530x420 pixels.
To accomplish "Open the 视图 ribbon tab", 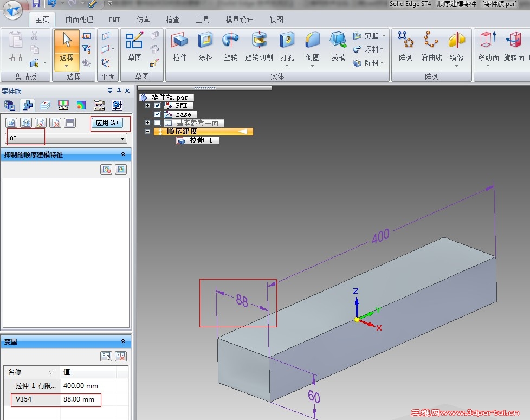I will tap(276, 20).
